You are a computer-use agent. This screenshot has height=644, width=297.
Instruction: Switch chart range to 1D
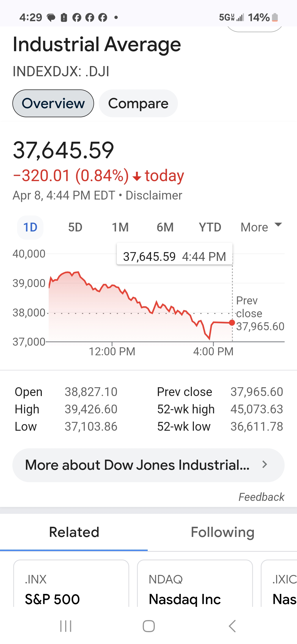[30, 227]
